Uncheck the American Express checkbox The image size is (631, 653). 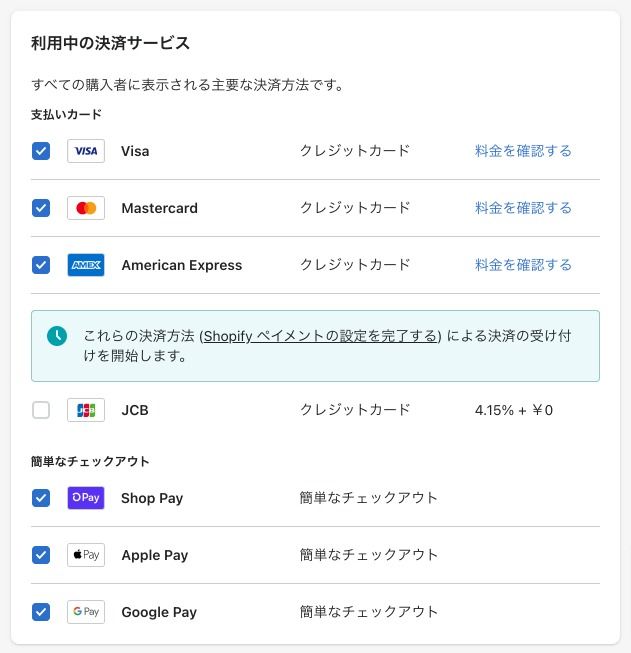click(x=41, y=265)
